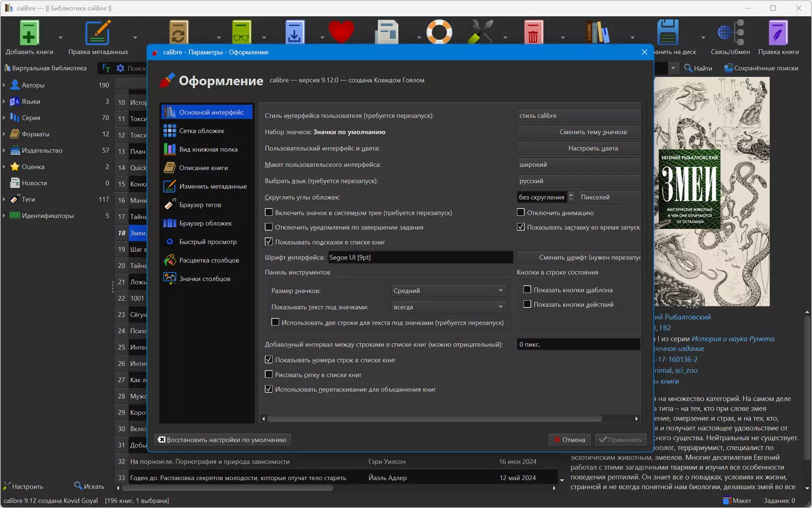812x508 pixels.
Task: Open the Fetch news newspaper icon
Action: pyautogui.click(x=387, y=33)
